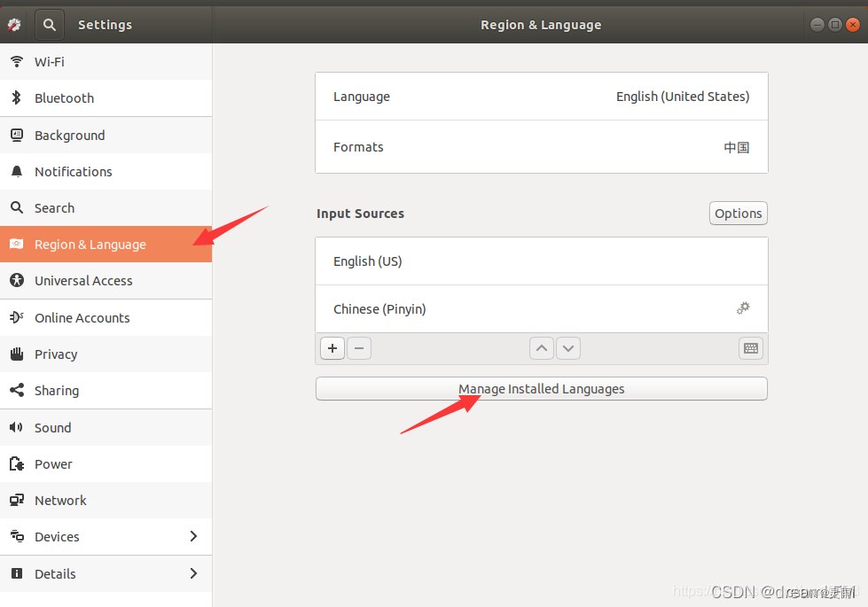Click Manage Installed Languages button
Screen dimensions: 868x607
coord(542,388)
